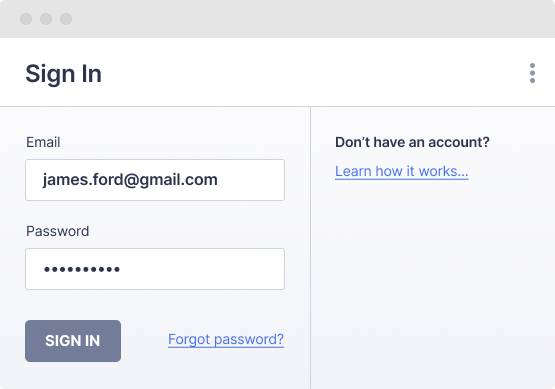Focus the Password input field
Viewport: 555px width, 389px height.
click(155, 269)
